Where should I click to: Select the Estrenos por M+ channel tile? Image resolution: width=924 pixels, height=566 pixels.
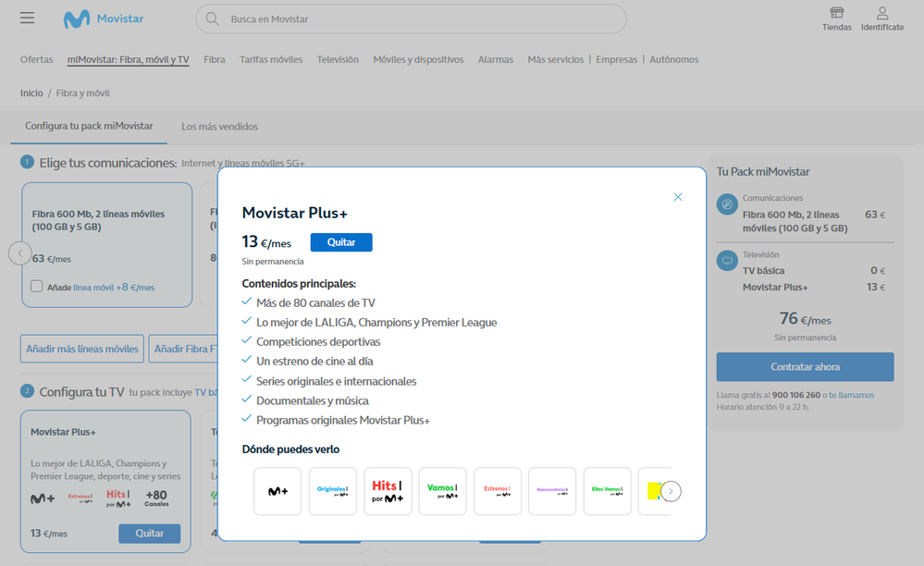pos(498,491)
